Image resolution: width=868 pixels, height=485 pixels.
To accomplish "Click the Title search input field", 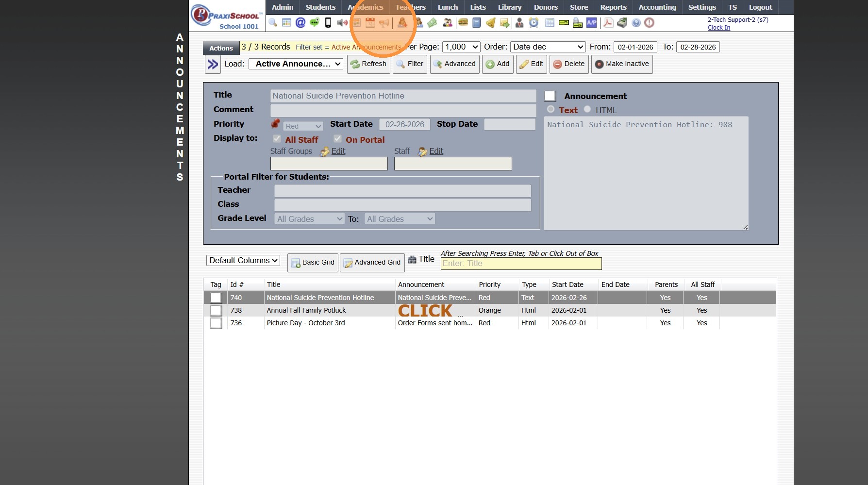I will pyautogui.click(x=521, y=264).
